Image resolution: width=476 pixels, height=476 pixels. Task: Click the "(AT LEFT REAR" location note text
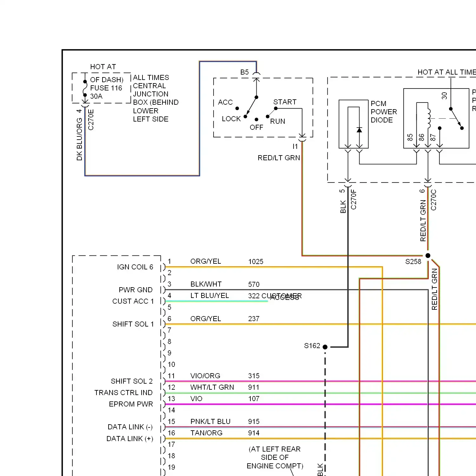coord(274,449)
